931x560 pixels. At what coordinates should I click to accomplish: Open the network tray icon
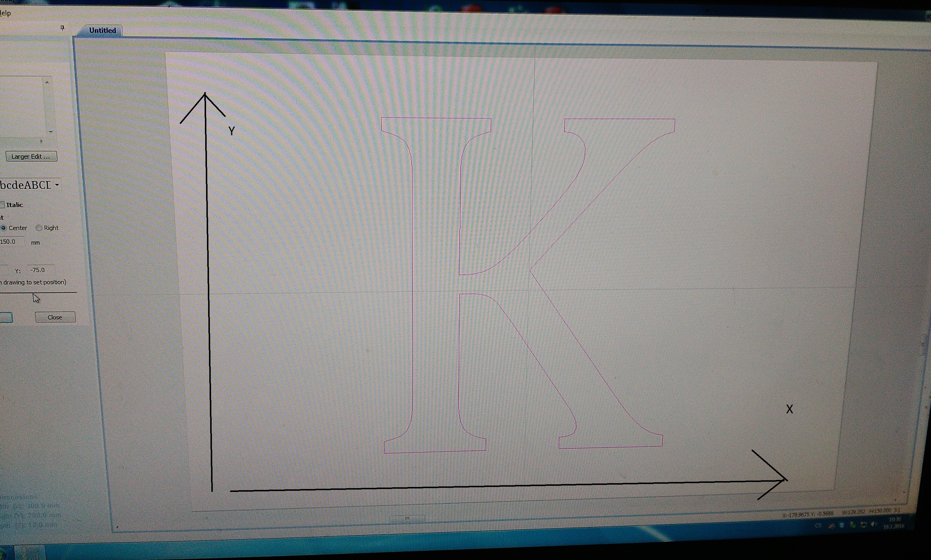coord(863,525)
